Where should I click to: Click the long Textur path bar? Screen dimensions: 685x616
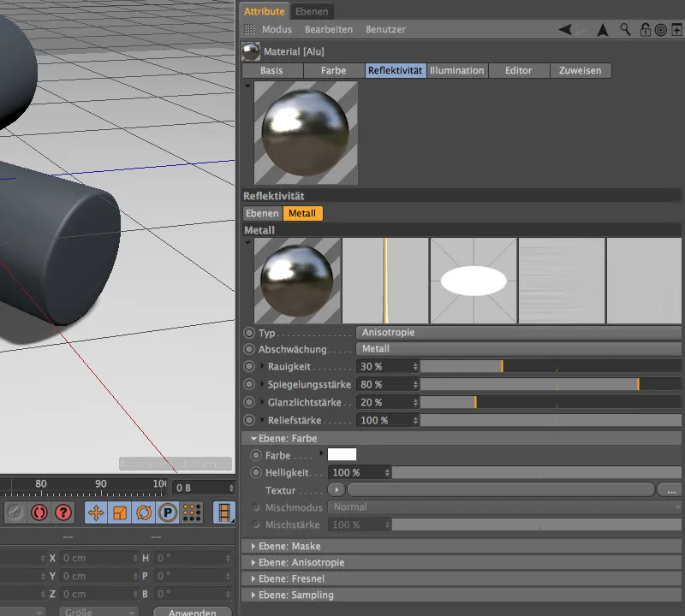pos(501,490)
